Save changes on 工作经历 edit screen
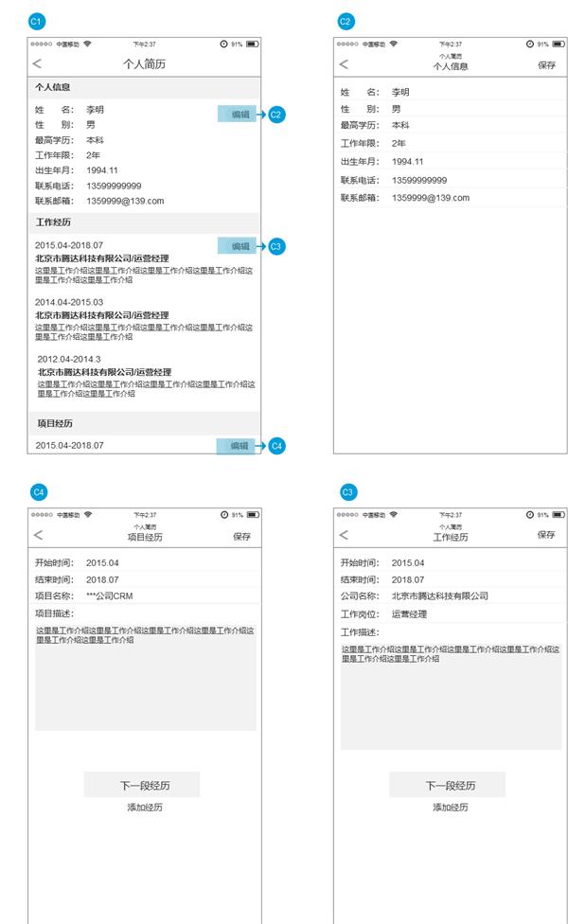Image resolution: width=568 pixels, height=924 pixels. point(546,535)
